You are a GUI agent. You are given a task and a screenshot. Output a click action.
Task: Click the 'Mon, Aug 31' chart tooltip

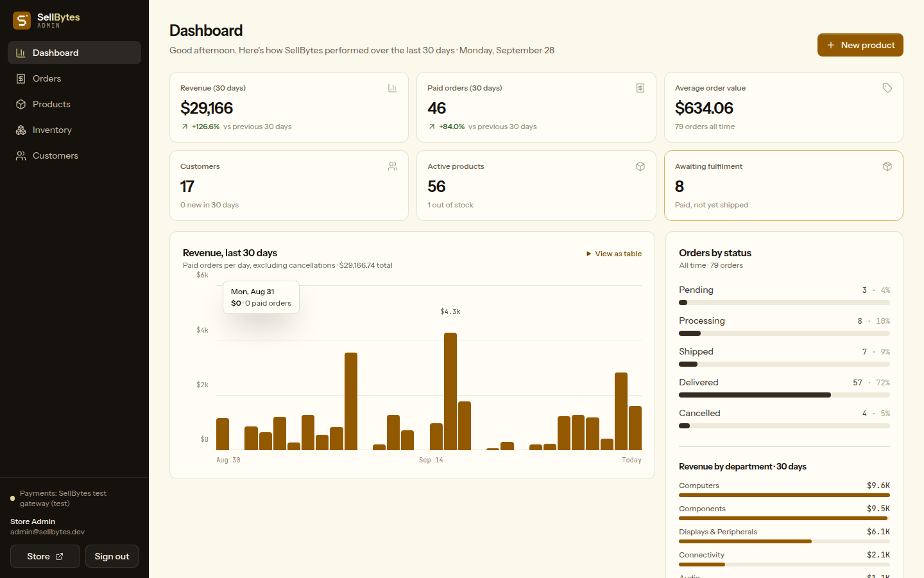coord(261,297)
